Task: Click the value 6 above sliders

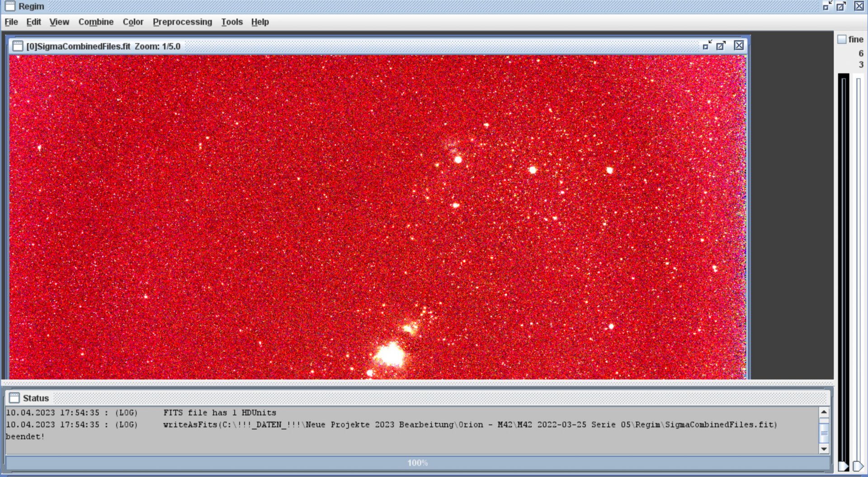Action: (x=861, y=53)
